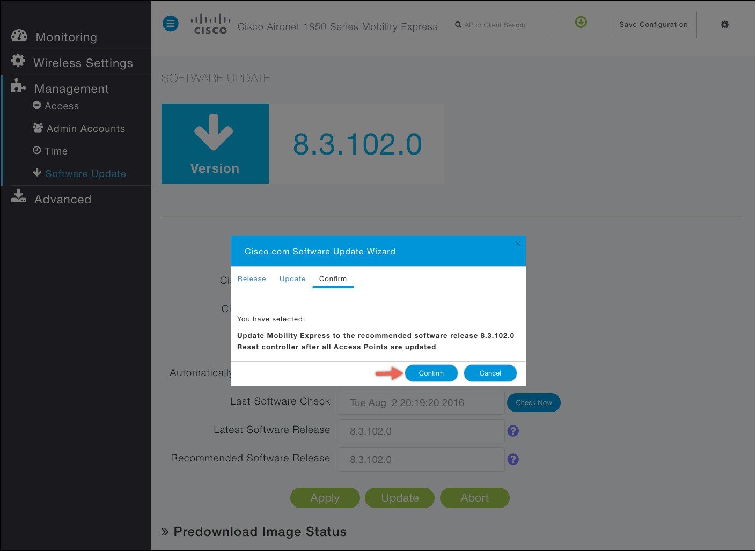
Task: Click the green software download status icon
Action: (x=581, y=22)
